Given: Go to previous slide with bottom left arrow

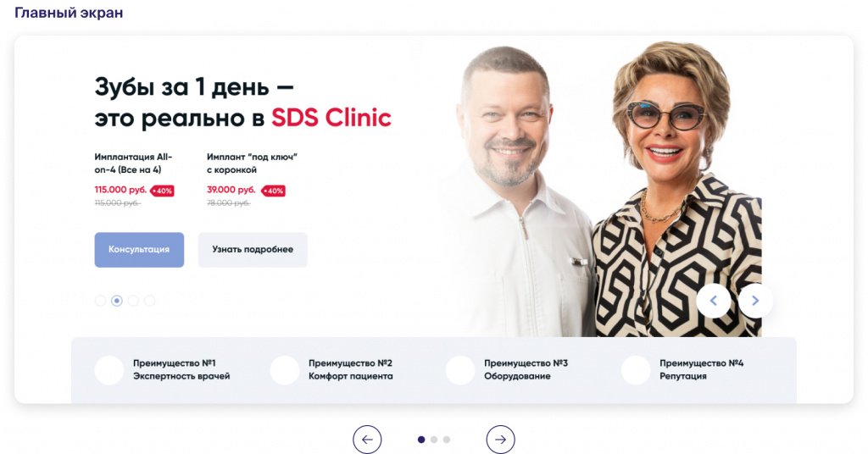Looking at the screenshot, I should tap(367, 439).
